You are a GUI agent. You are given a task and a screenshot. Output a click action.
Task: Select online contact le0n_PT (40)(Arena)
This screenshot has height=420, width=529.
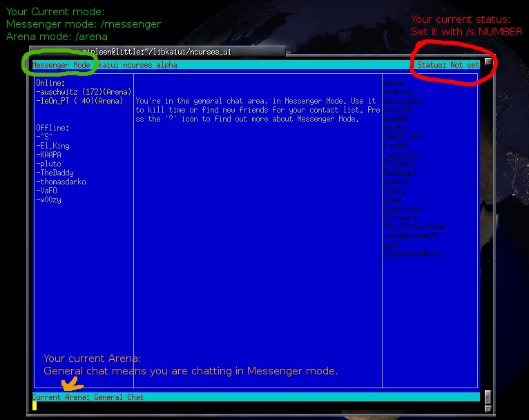(79, 101)
